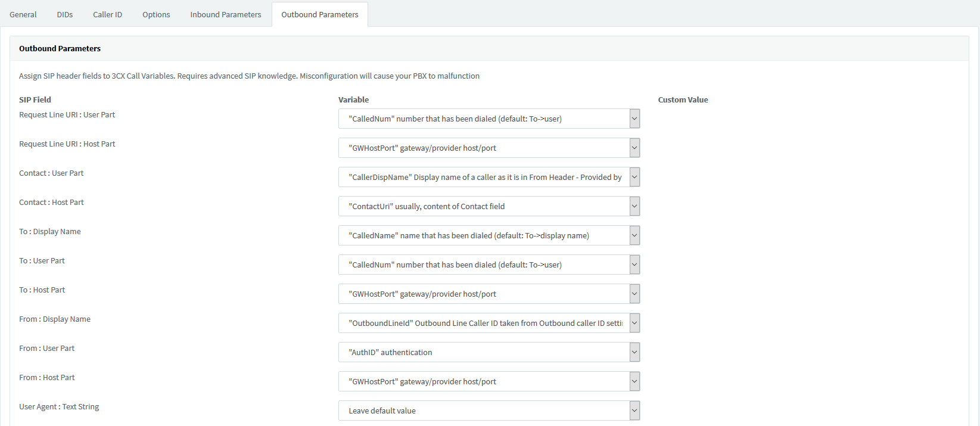
Task: Switch to the Options tab
Action: point(156,14)
